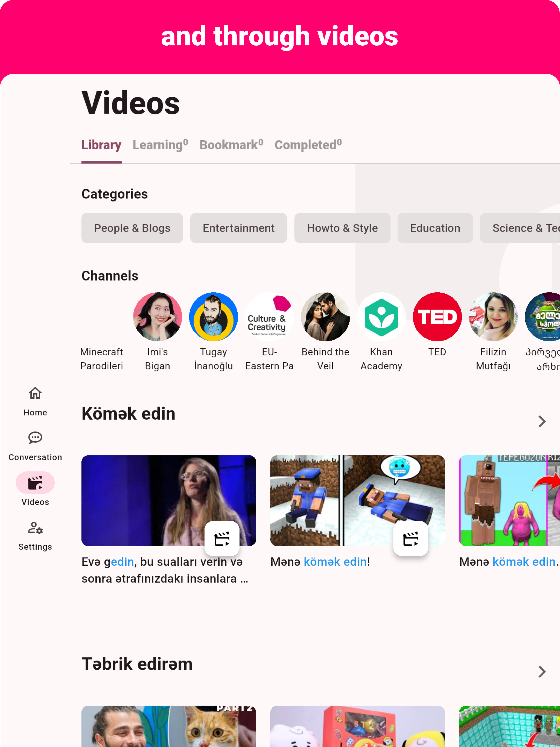
Task: Click the 'EU- Eastern Pa' channel name
Action: 269,359
